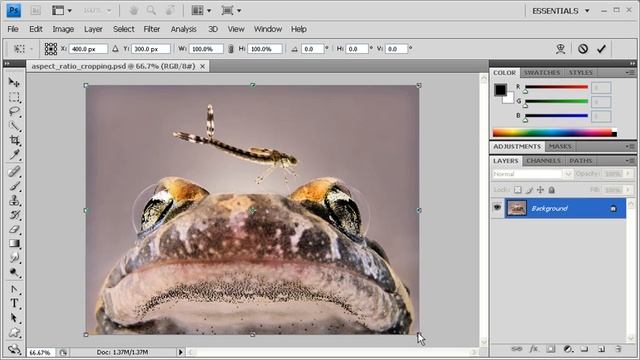The height and width of the screenshot is (360, 640).
Task: Select the Eraser tool
Action: click(14, 229)
